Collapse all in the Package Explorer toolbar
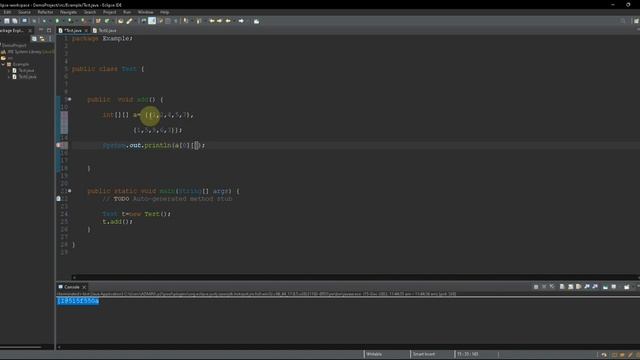640x360 pixels. tap(34, 39)
